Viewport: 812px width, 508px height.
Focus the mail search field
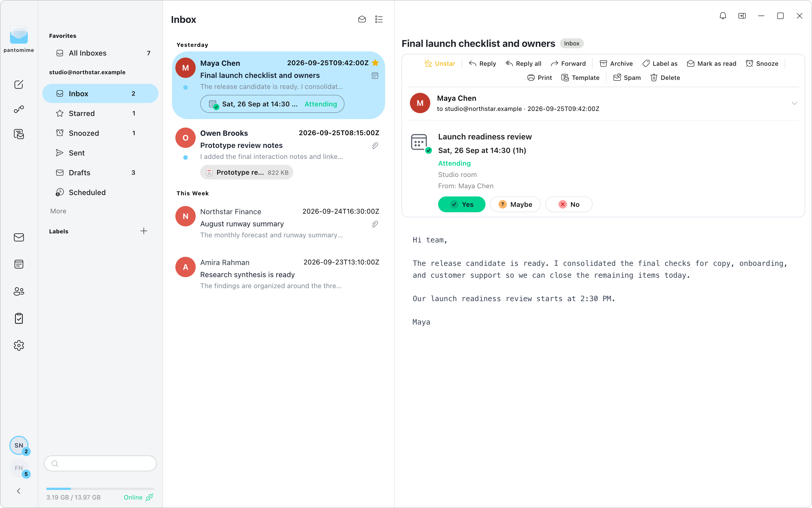[100, 463]
